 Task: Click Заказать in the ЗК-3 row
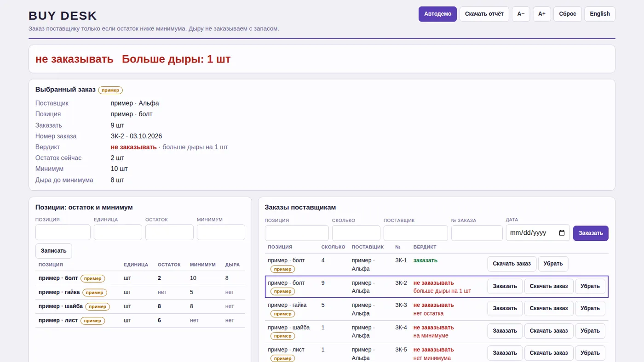pyautogui.click(x=505, y=308)
